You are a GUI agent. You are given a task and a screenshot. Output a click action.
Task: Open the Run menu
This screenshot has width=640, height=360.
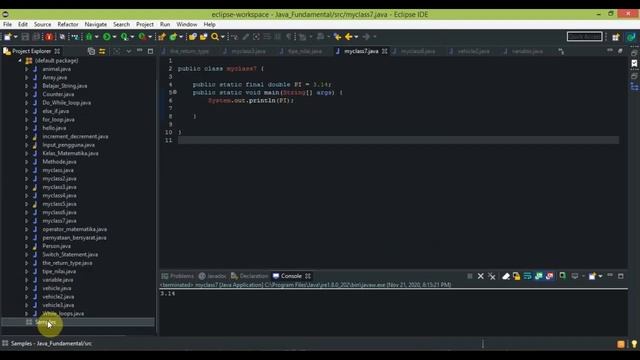(165, 24)
